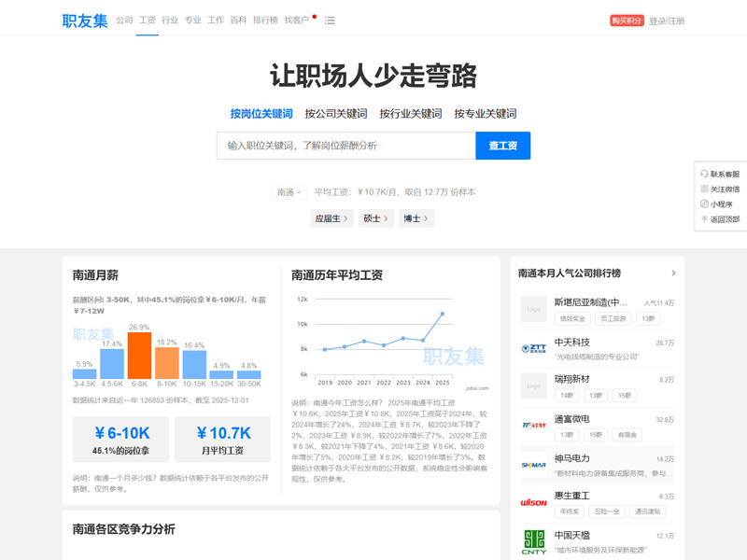Click the 斯堪尼亚制造 logo placeholder
The height and width of the screenshot is (560, 747).
(533, 307)
